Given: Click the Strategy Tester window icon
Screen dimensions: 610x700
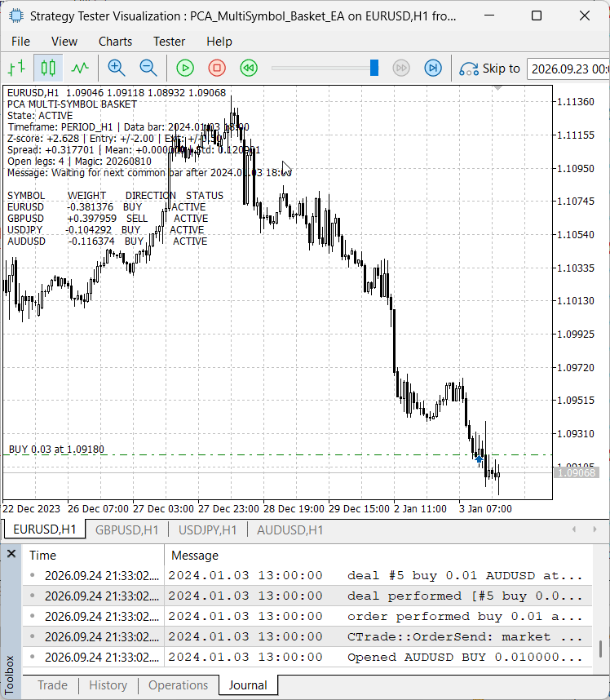Looking at the screenshot, I should coord(16,16).
